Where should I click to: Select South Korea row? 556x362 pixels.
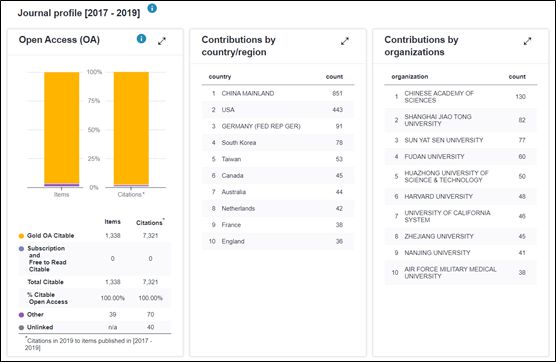point(278,143)
